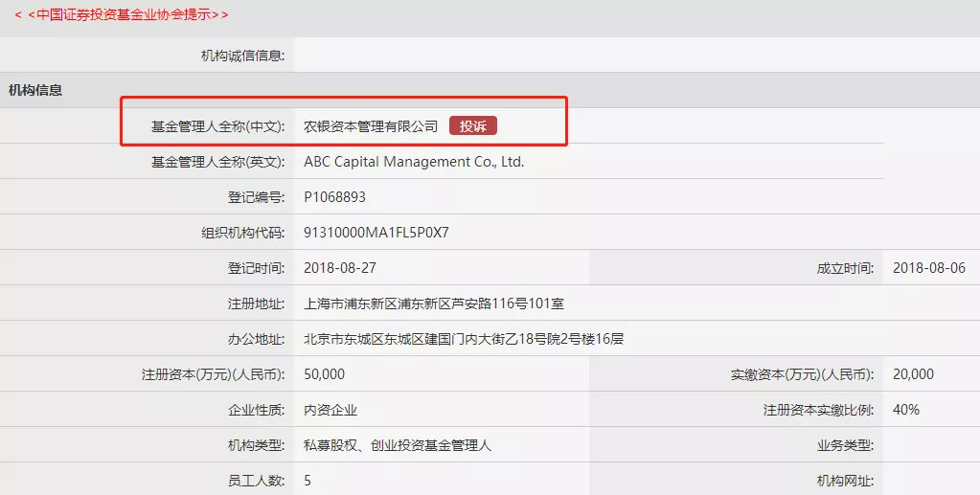The height and width of the screenshot is (495, 980).
Task: Click the 基金管理人全称(英文) label
Action: [217, 162]
